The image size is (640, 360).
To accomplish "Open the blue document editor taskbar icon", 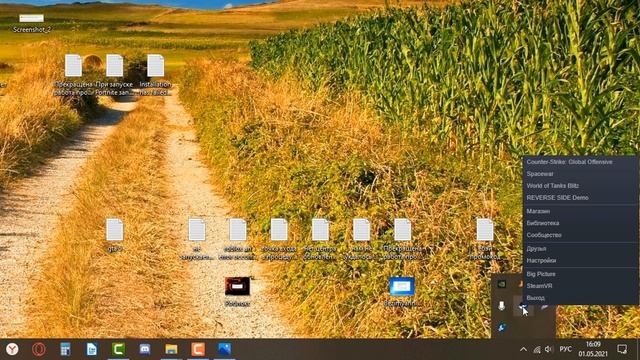I will click(x=92, y=349).
